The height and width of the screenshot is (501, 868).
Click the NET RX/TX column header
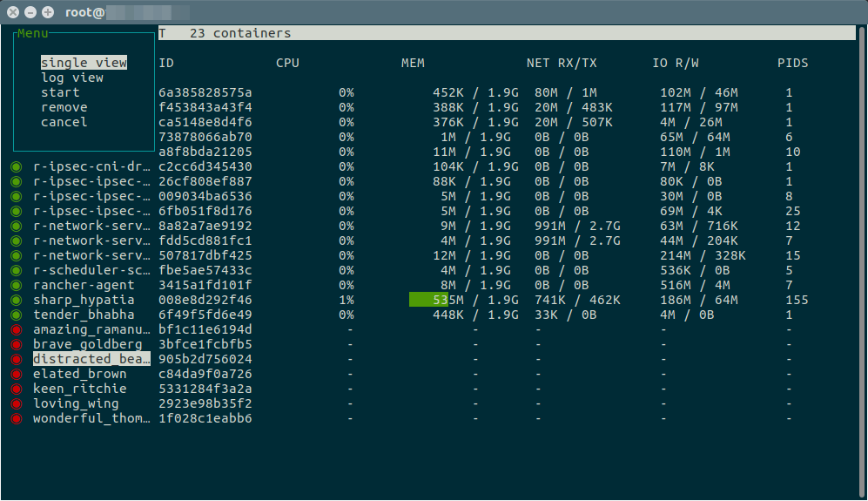562,63
